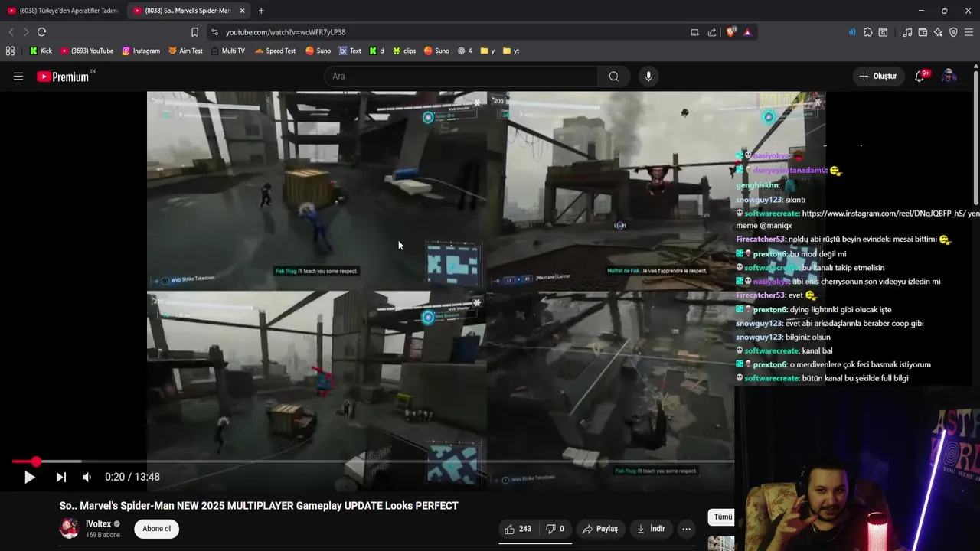Open the Speed Test bookmark
The width and height of the screenshot is (980, 551).
[x=275, y=51]
